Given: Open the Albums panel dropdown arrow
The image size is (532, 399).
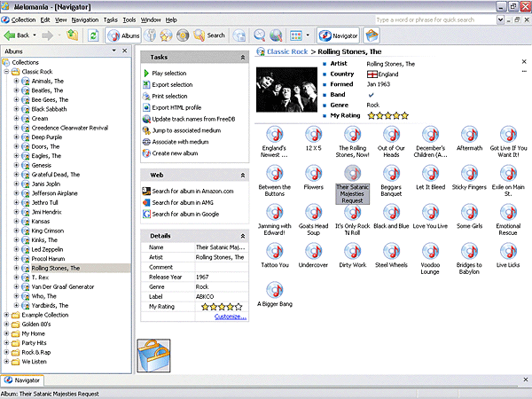Looking at the screenshot, I should coord(116,52).
